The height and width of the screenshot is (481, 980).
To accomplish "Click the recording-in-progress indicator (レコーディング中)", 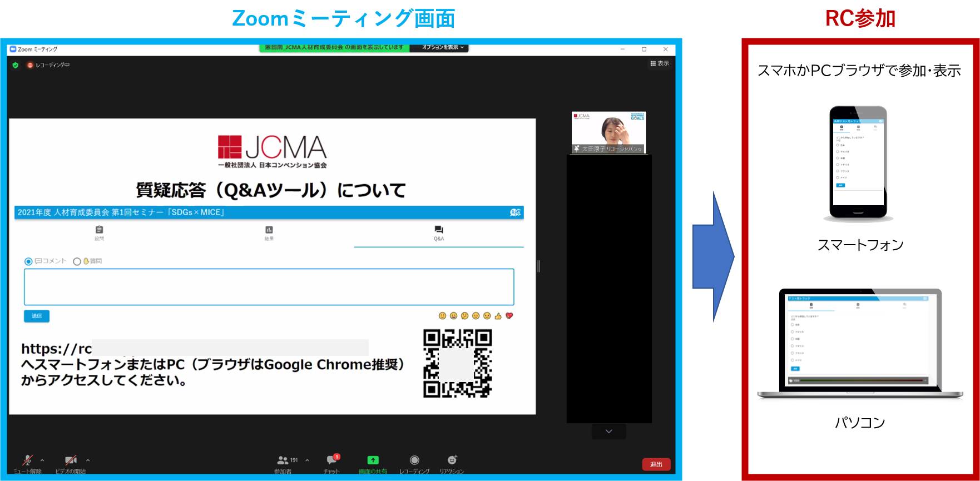I will click(x=48, y=65).
